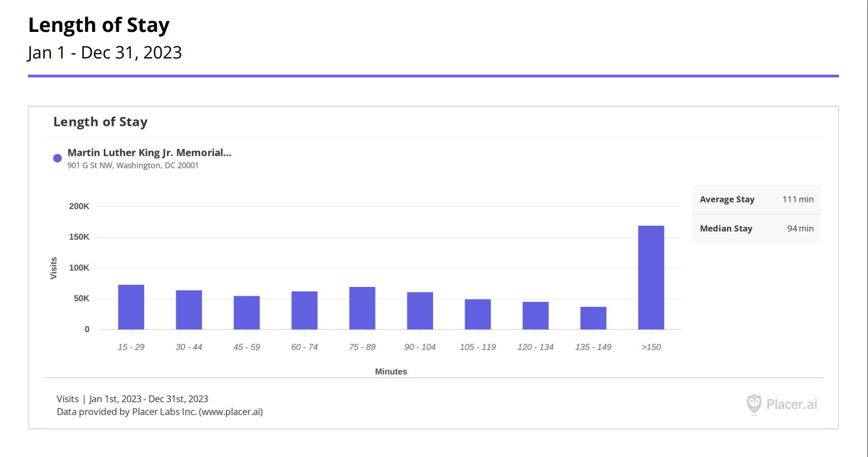This screenshot has height=457, width=868.
Task: Click the Median Stay 94 min row
Action: point(756,228)
